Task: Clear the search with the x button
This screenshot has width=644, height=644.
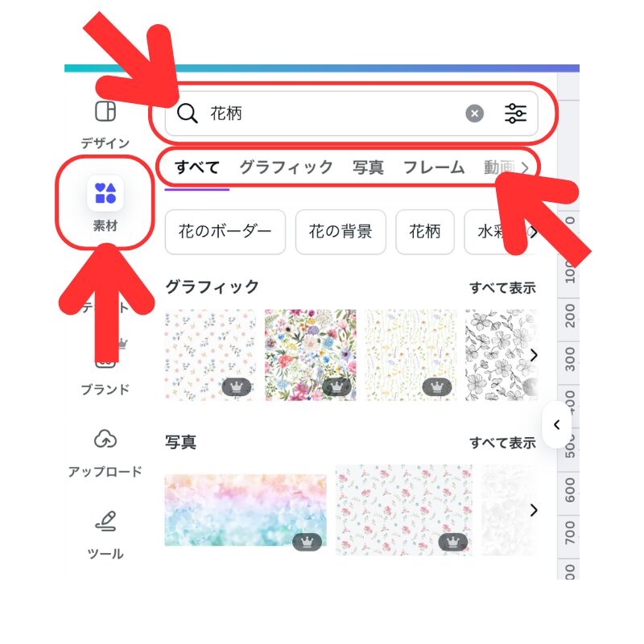Action: (x=474, y=114)
